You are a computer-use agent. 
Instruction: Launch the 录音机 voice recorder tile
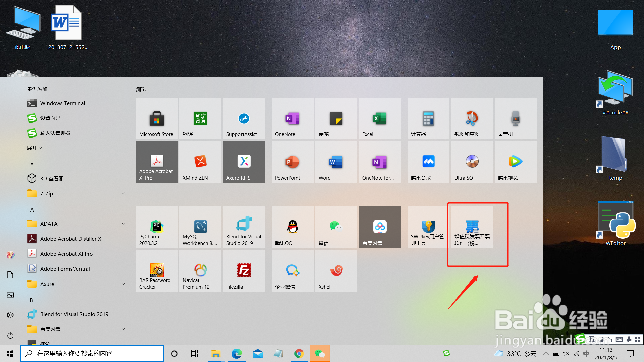tap(516, 118)
